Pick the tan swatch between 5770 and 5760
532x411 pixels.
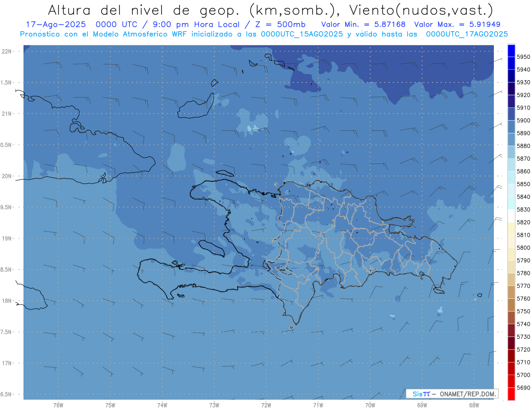point(511,292)
